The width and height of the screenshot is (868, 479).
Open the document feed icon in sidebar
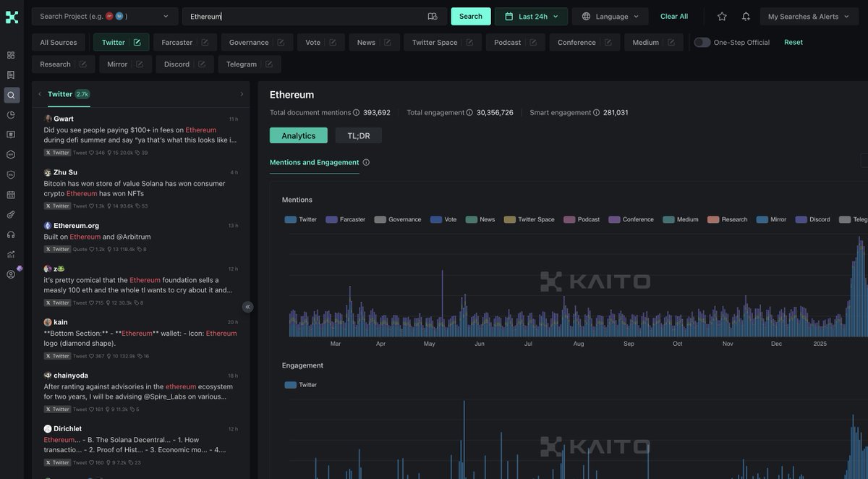(x=11, y=75)
